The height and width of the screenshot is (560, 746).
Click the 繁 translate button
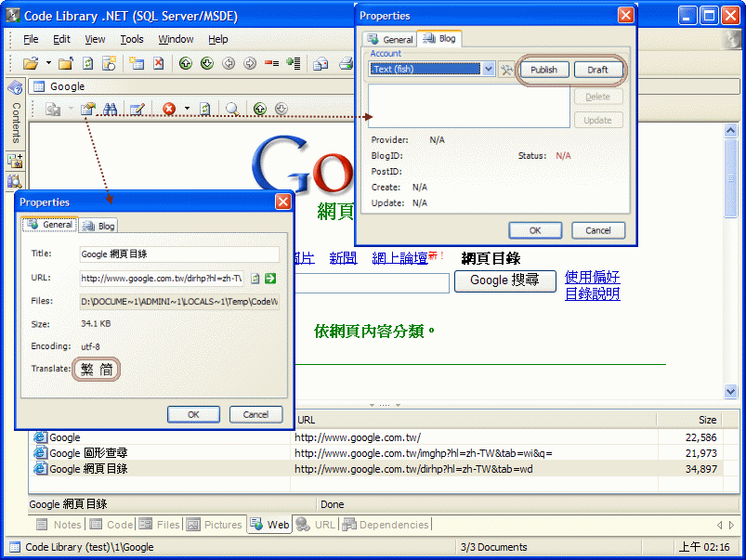[x=87, y=370]
